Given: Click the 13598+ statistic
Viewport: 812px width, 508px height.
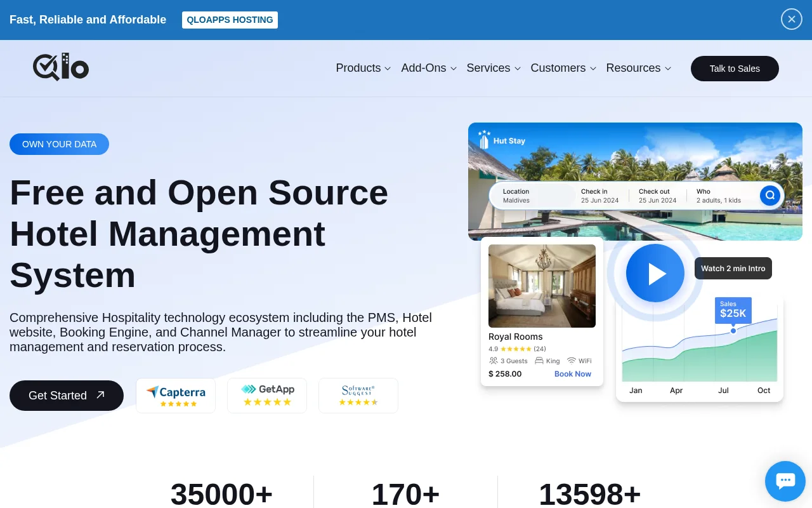Looking at the screenshot, I should click(590, 494).
